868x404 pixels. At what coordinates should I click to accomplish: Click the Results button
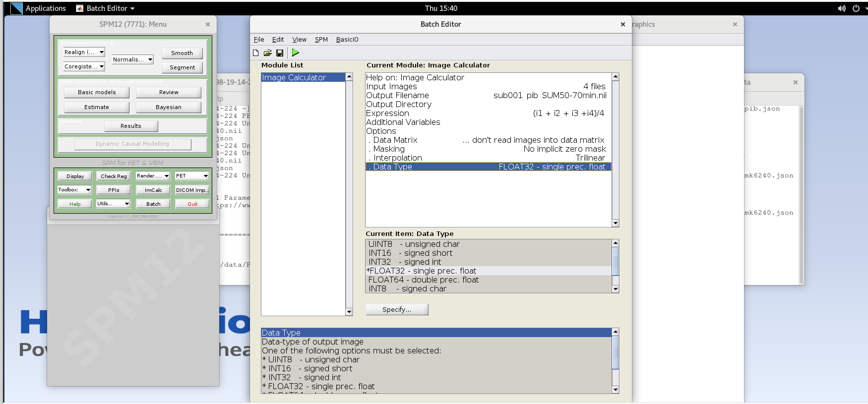pyautogui.click(x=131, y=126)
